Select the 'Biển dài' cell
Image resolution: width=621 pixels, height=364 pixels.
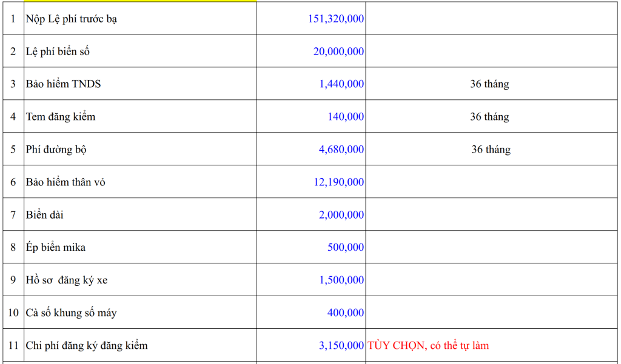click(x=45, y=215)
